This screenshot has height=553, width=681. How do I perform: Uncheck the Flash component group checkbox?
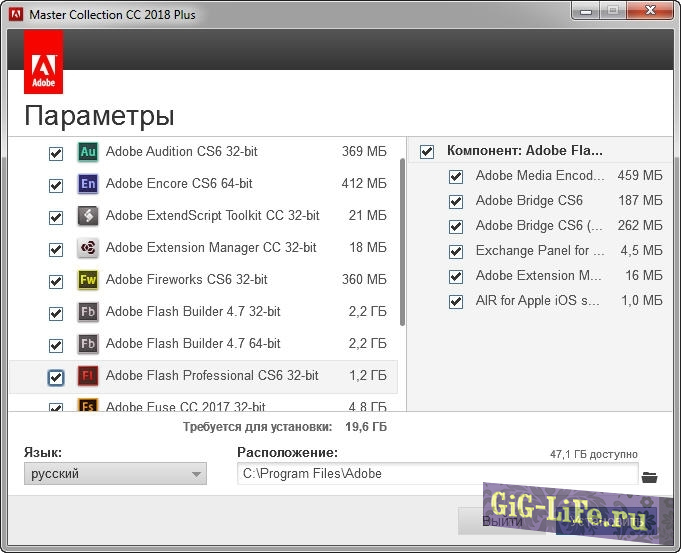click(x=427, y=151)
